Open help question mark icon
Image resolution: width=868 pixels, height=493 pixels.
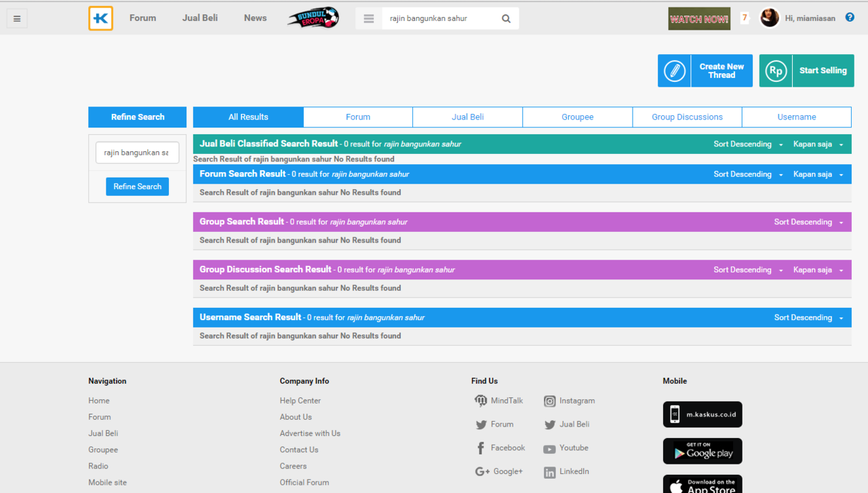click(850, 18)
